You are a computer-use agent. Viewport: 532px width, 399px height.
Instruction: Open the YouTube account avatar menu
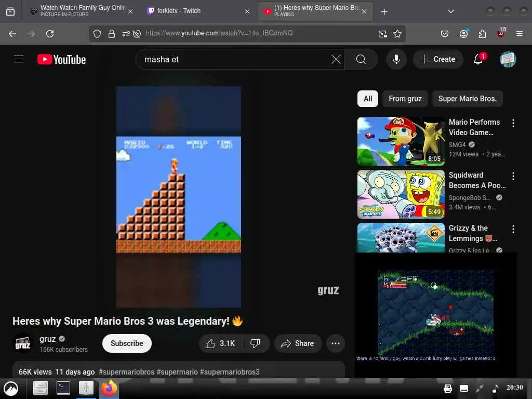pos(508,59)
